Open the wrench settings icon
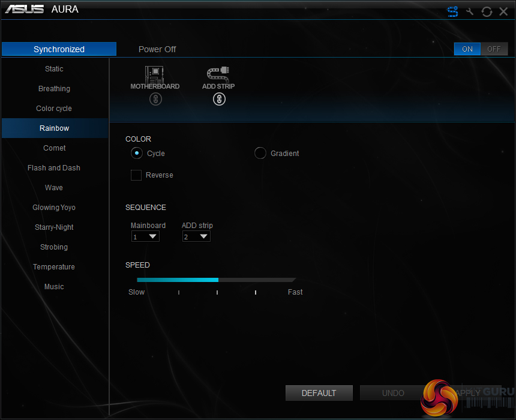 [x=470, y=12]
